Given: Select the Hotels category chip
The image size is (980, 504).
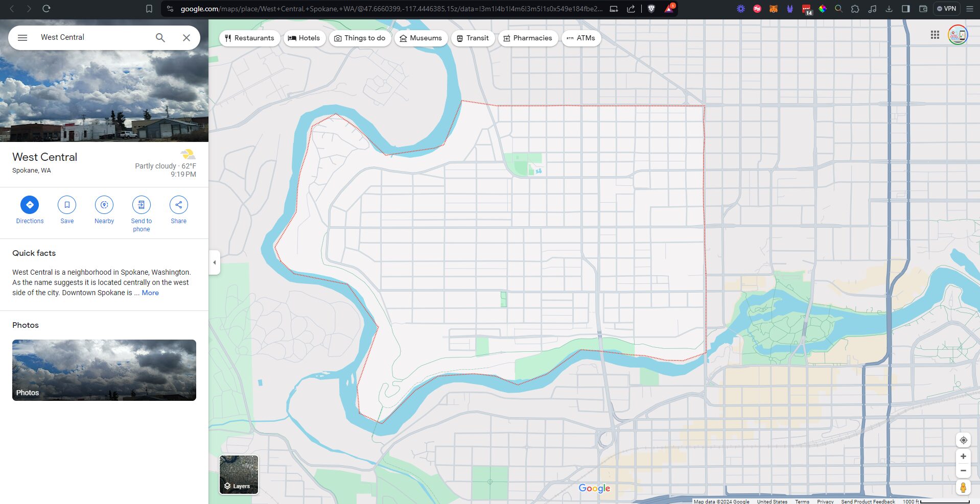Looking at the screenshot, I should coord(304,38).
